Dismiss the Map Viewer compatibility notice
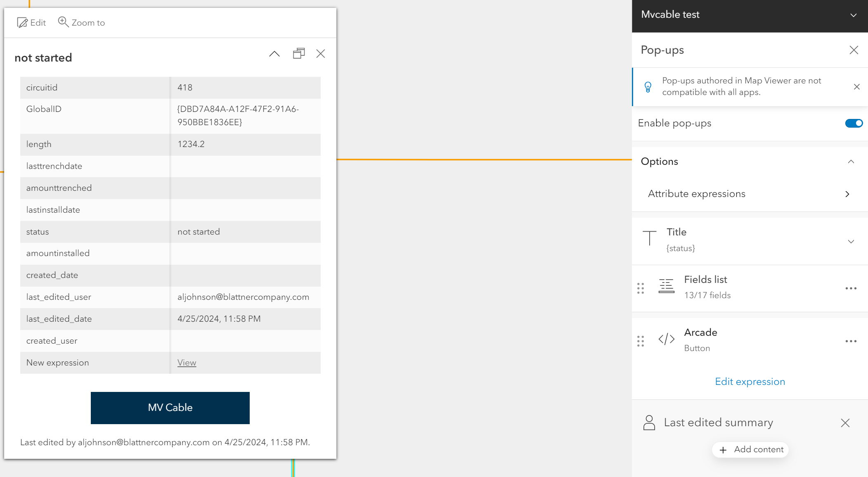This screenshot has width=868, height=477. tap(857, 87)
